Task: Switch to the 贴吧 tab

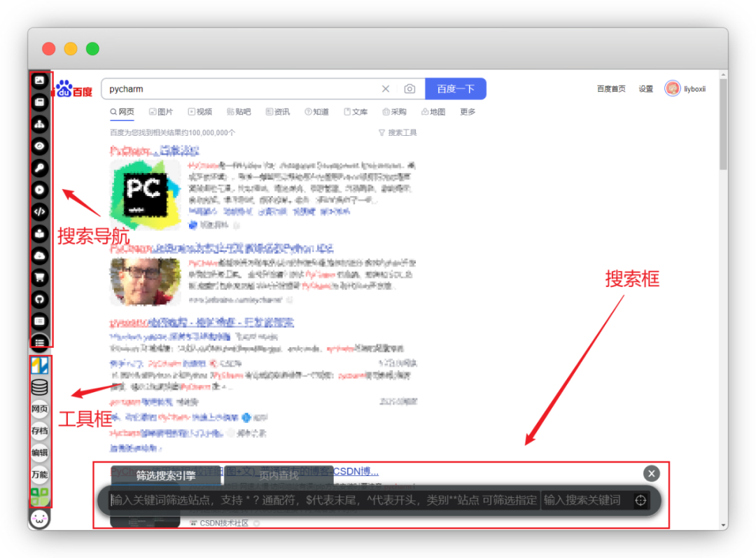Action: click(x=239, y=112)
